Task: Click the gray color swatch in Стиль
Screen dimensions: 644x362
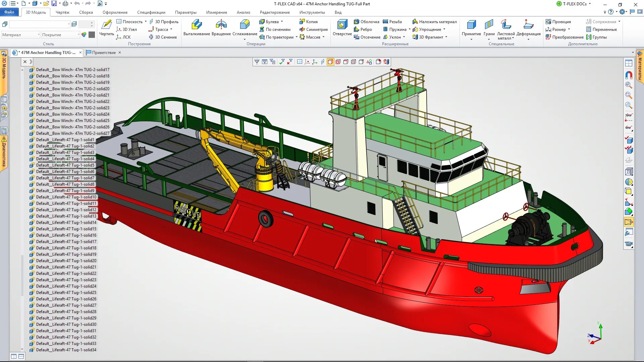Action: [x=92, y=35]
